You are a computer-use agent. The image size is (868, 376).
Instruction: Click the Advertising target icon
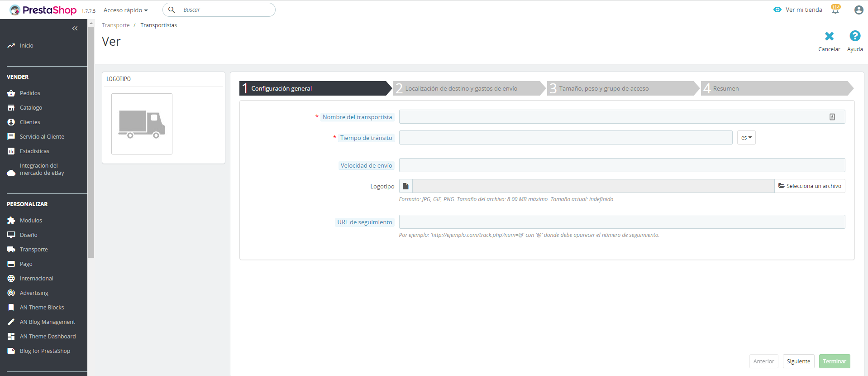click(x=11, y=293)
